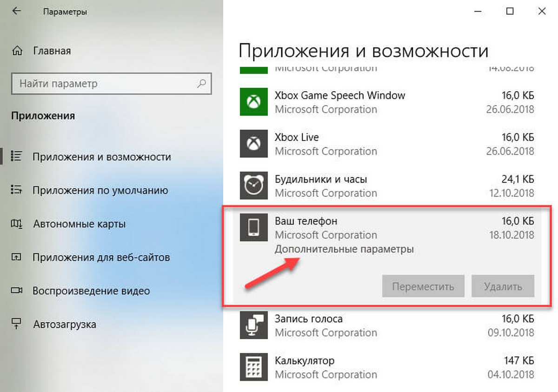The height and width of the screenshot is (392, 558).
Task: Select Калькулятор app name
Action: [305, 361]
